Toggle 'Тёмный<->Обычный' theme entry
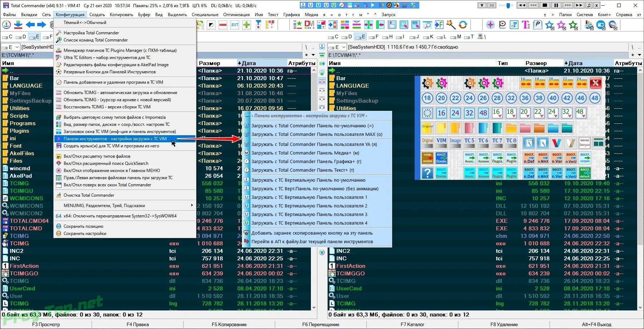Viewport: 644px width, 329px height. (125, 23)
